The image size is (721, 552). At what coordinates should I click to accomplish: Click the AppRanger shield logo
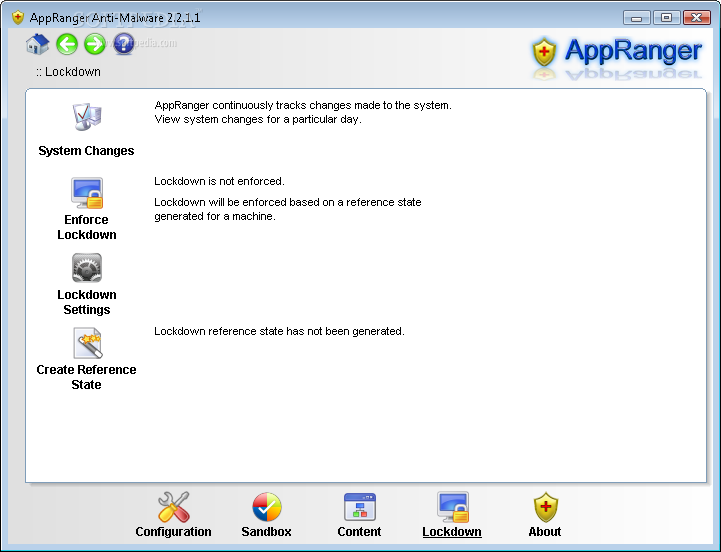[544, 52]
